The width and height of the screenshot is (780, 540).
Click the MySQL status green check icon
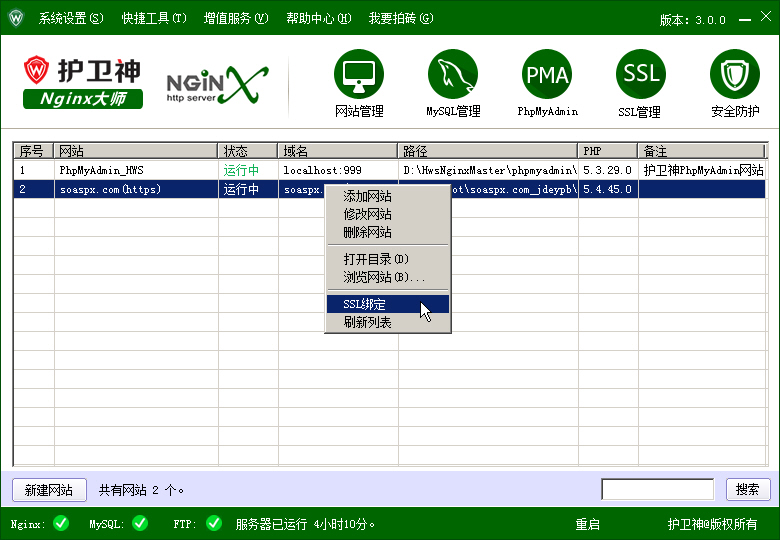coord(140,523)
